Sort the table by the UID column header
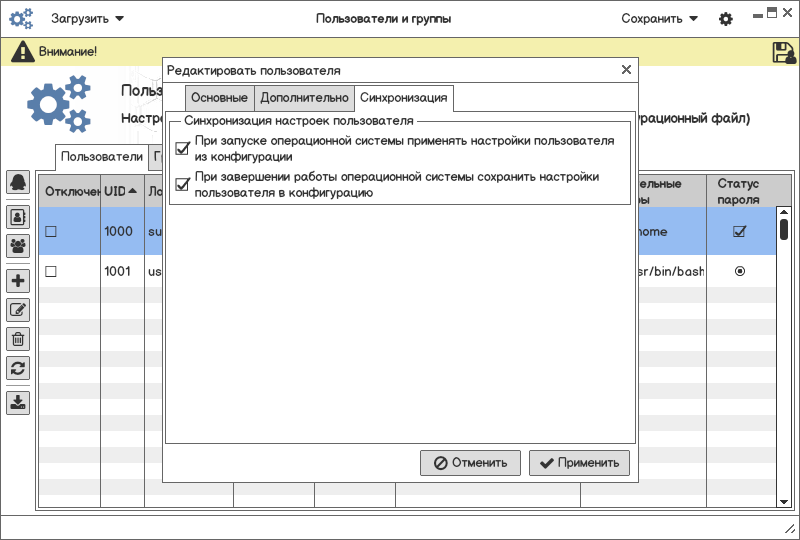800x540 pixels. coord(121,191)
